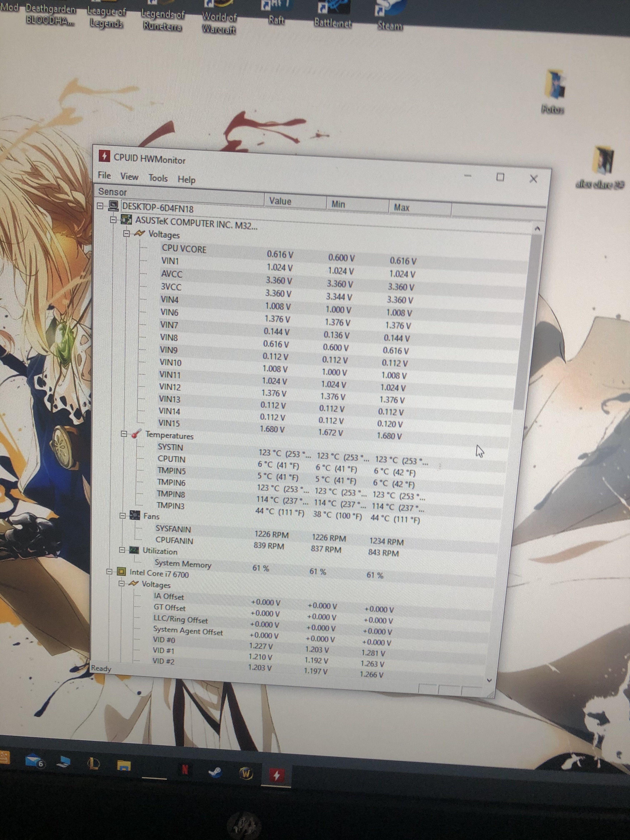The height and width of the screenshot is (840, 630).
Task: Collapse the Intel Core i7 6700 node
Action: (x=110, y=571)
